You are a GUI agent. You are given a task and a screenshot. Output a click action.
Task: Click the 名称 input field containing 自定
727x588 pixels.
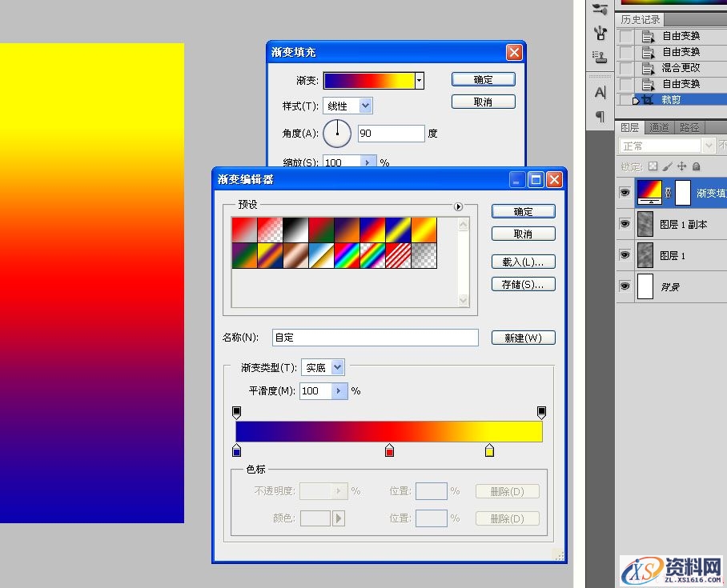tap(375, 338)
